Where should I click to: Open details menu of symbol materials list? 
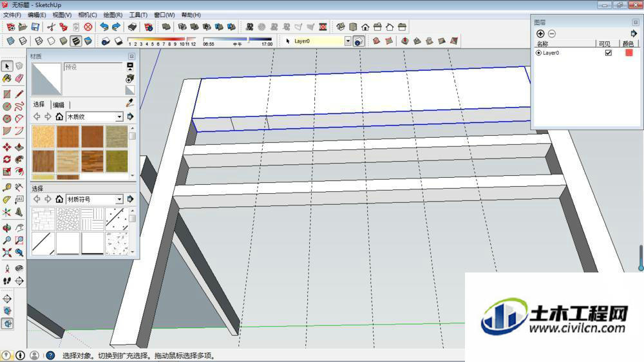(x=130, y=199)
